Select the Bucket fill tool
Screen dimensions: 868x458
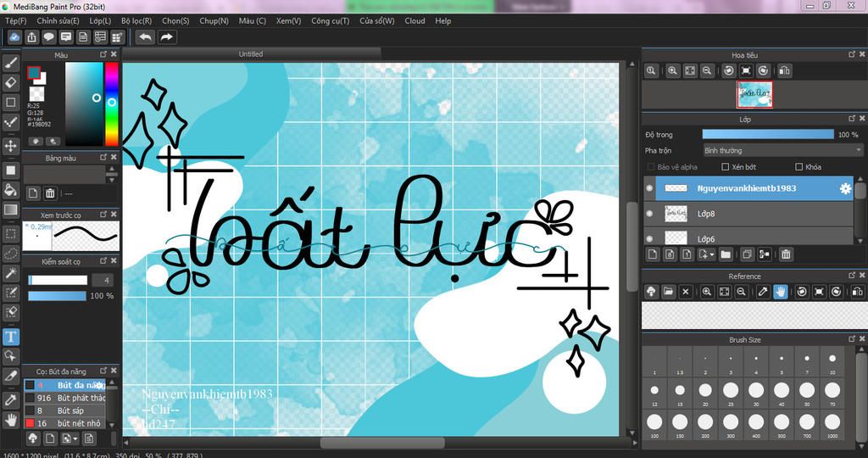(x=10, y=190)
